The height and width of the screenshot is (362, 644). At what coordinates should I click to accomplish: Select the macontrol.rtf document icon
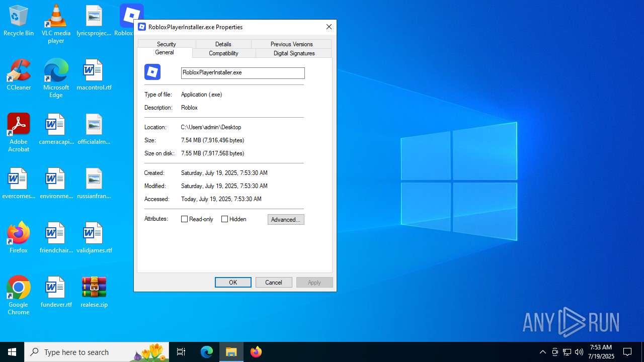pos(94,75)
